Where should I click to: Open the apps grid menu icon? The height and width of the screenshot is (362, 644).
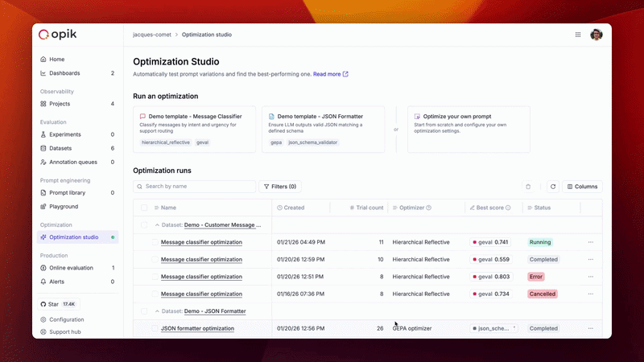[578, 35]
